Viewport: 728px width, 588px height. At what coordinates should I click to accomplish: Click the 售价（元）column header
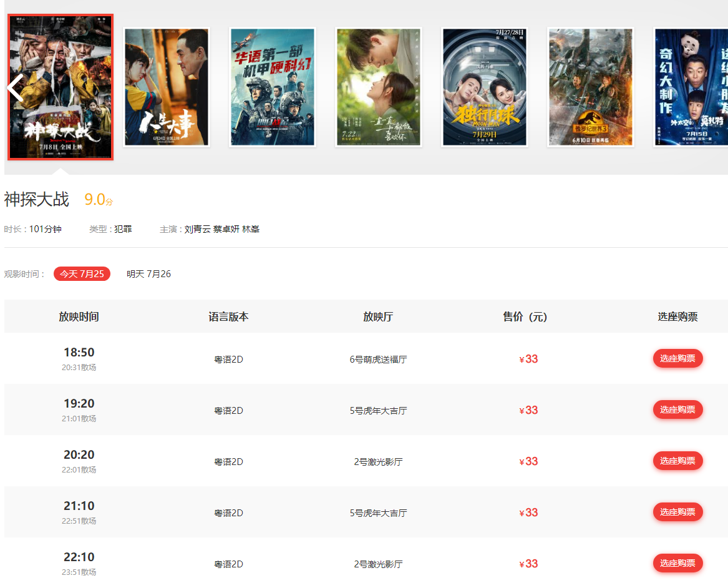click(525, 316)
